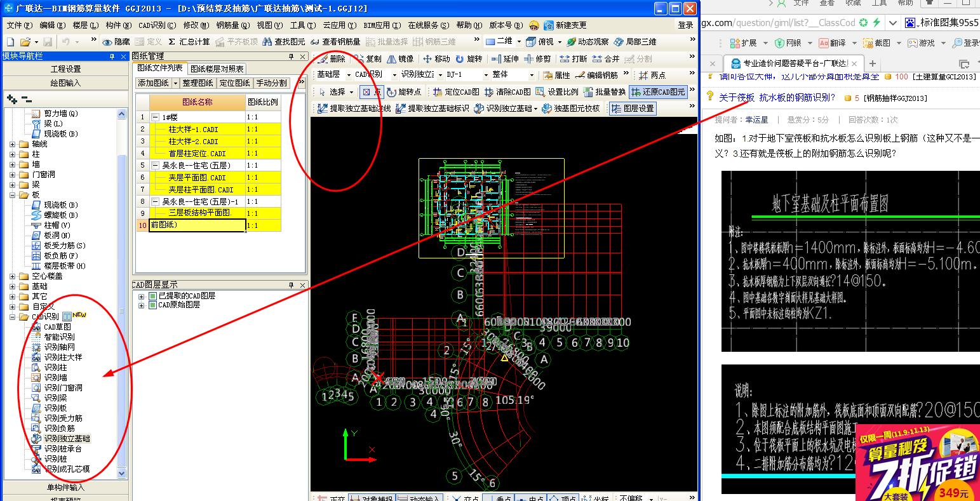
Task: Click the 整理图纸 button
Action: pos(198,83)
